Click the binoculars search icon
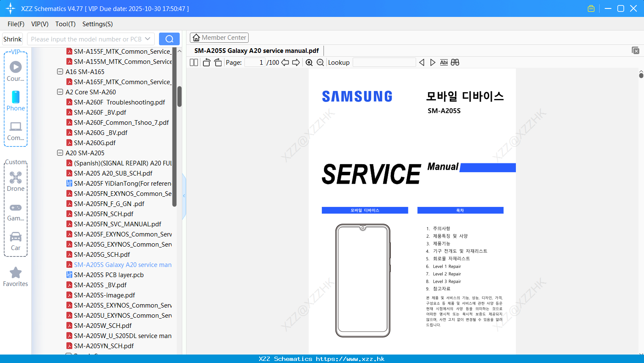Viewport: 644px width, 363px height. click(455, 63)
